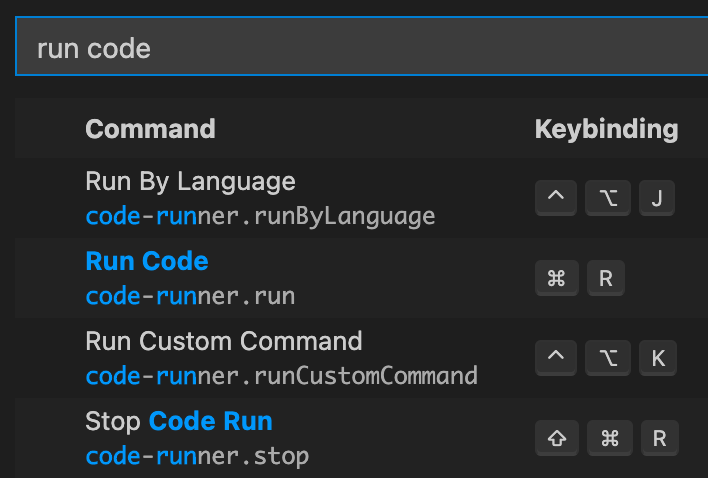Click the Control key icon for Run By Language

pyautogui.click(x=556, y=198)
